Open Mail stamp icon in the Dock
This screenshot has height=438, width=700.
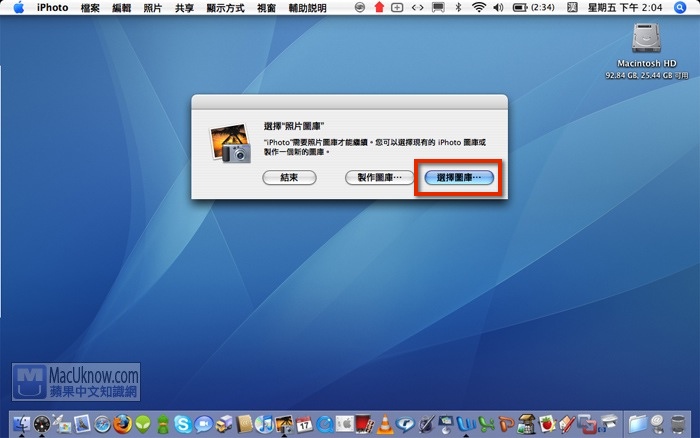point(82,424)
